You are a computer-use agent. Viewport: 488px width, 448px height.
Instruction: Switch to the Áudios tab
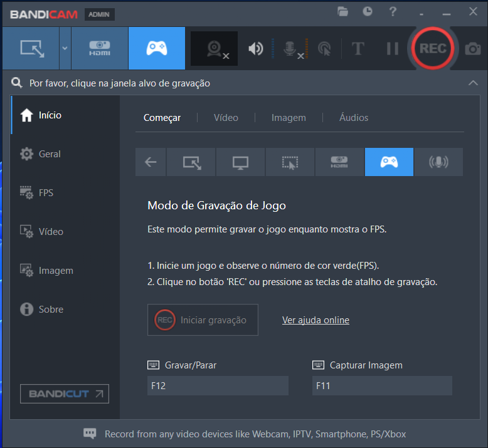[354, 118]
